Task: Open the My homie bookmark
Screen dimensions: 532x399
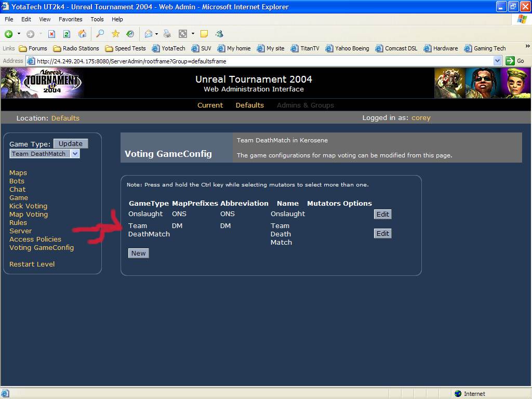Action: pos(234,48)
